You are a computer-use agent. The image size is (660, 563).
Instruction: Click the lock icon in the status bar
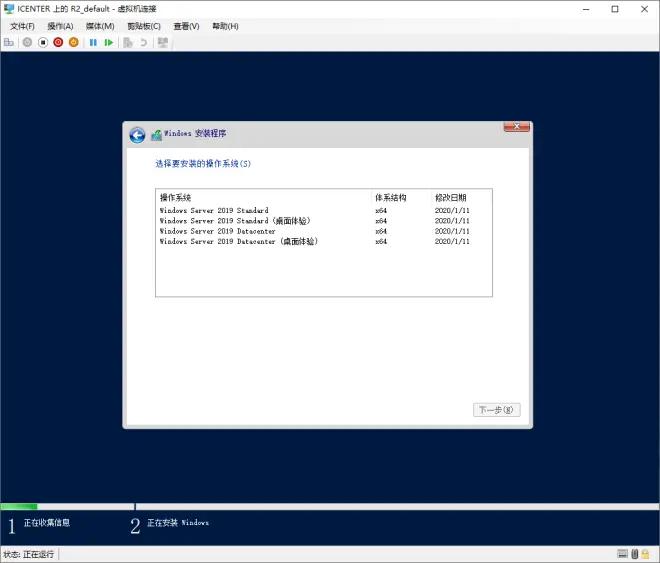click(645, 554)
